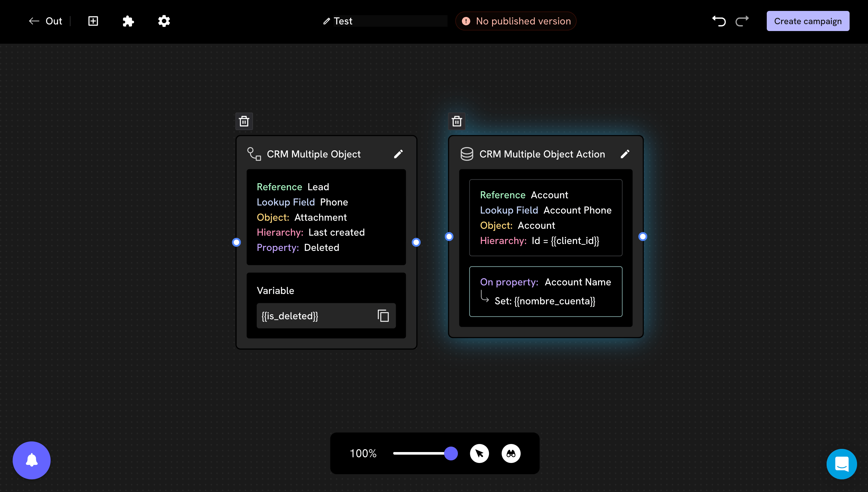Go back using the Out arrow

45,21
